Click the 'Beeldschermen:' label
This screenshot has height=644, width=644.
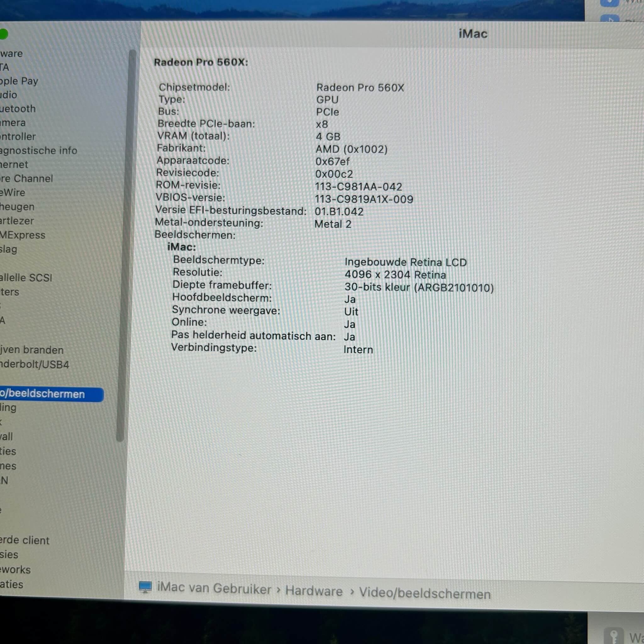tap(195, 235)
